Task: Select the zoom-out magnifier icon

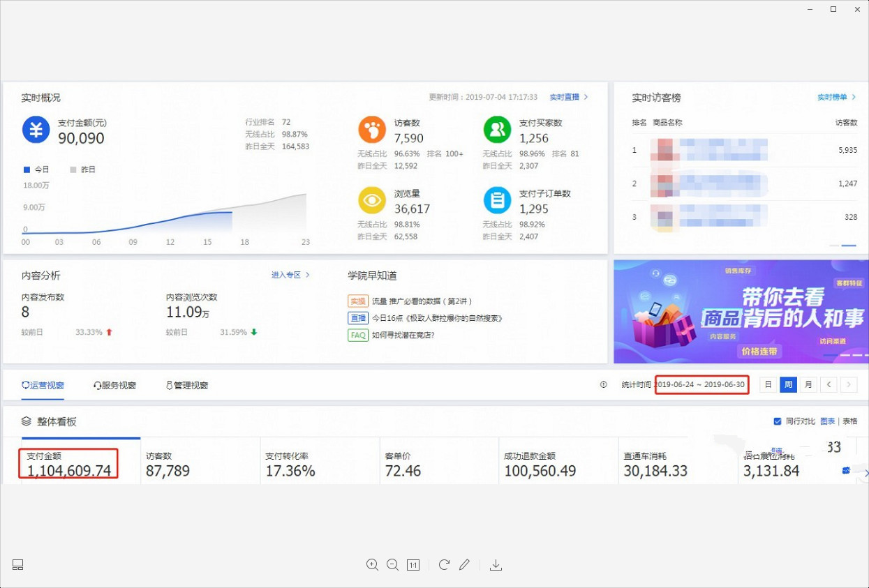Action: click(x=392, y=565)
